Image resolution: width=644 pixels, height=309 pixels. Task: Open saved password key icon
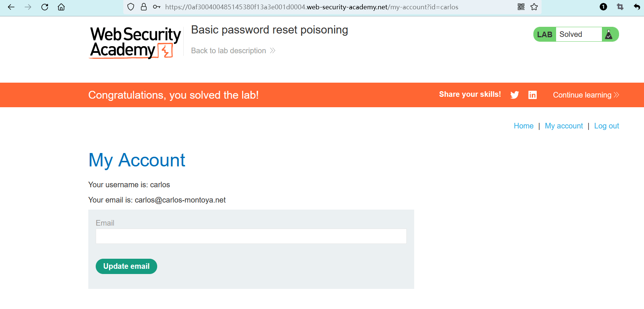click(157, 7)
